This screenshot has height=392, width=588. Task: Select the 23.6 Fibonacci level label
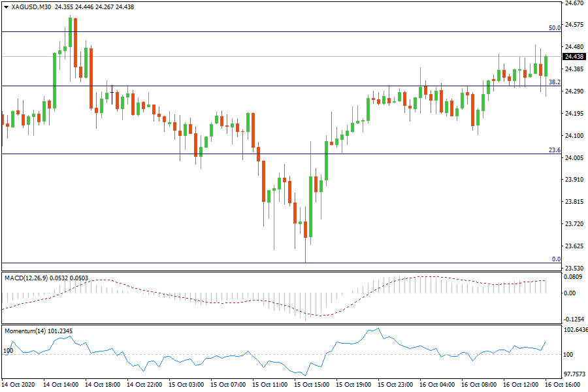(x=555, y=150)
